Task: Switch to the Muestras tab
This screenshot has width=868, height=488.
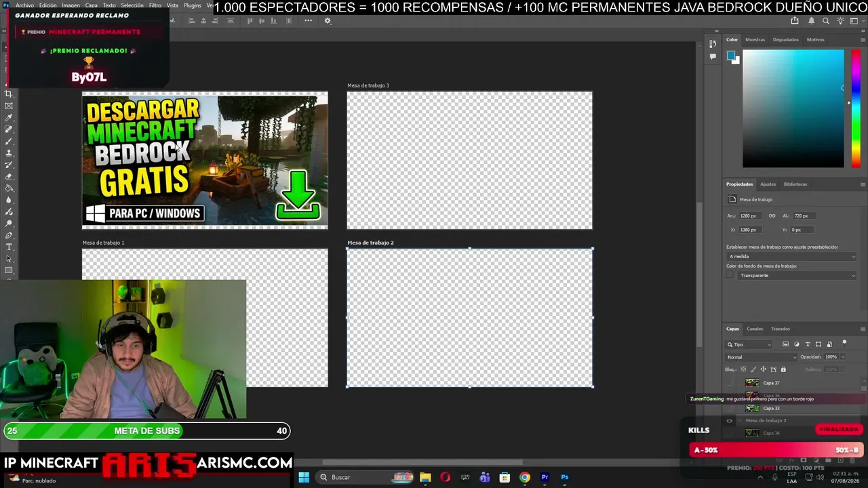Action: [755, 39]
